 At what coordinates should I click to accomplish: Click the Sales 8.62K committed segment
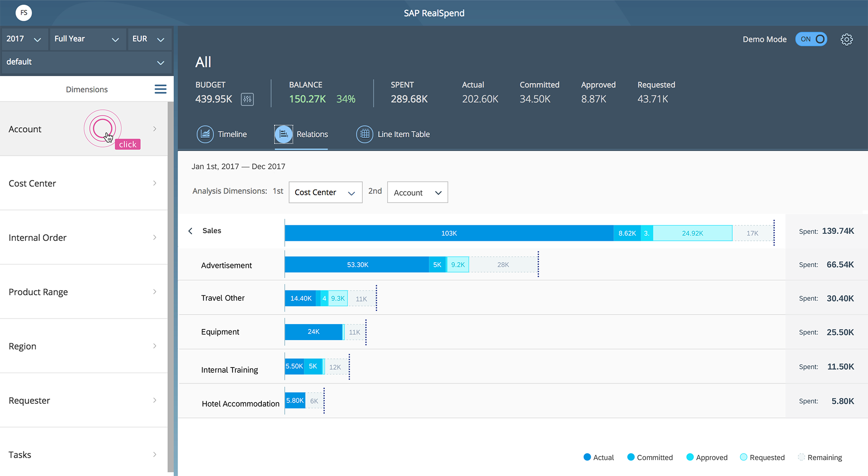click(627, 233)
